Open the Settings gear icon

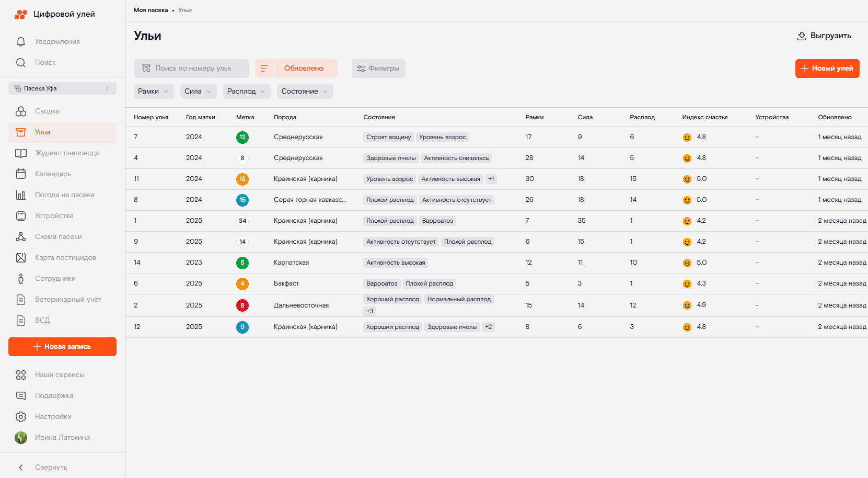(21, 417)
